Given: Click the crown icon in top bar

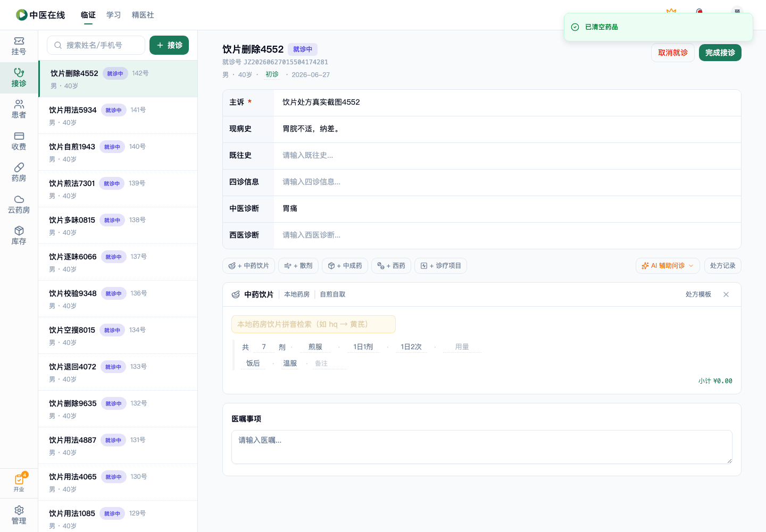Looking at the screenshot, I should click(671, 11).
